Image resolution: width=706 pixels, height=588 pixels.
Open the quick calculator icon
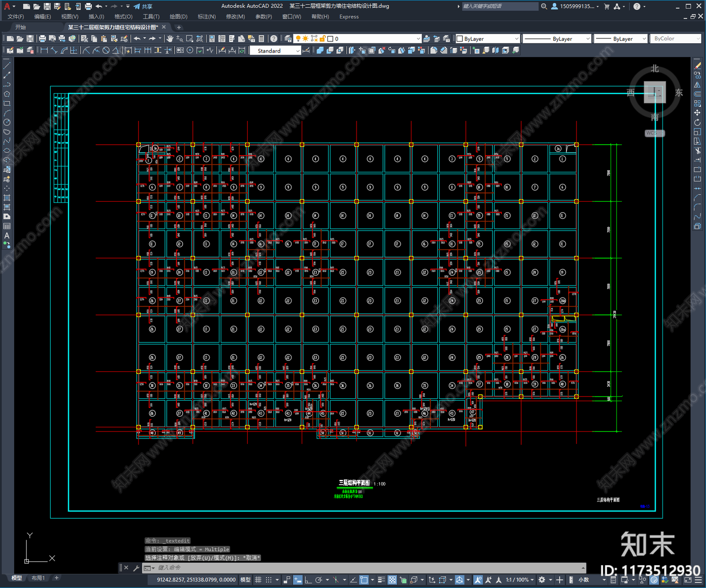point(261,39)
